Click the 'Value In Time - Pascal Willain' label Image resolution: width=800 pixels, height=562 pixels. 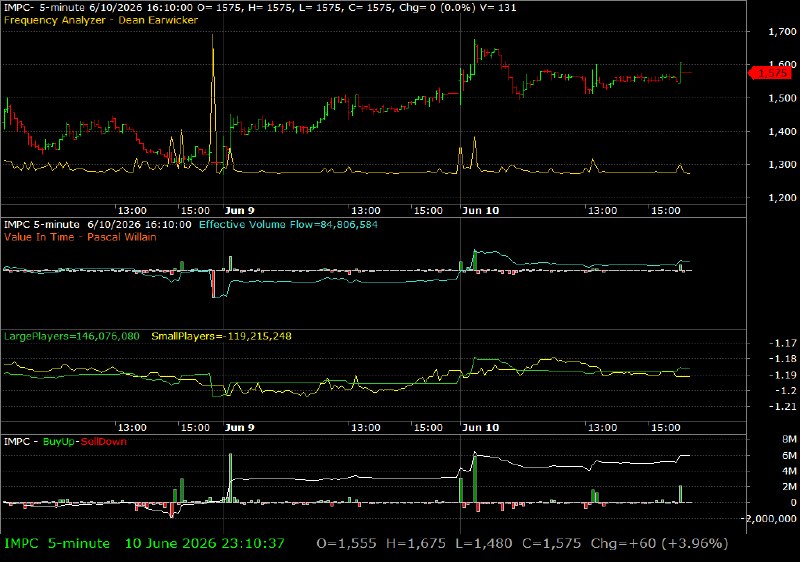click(80, 237)
